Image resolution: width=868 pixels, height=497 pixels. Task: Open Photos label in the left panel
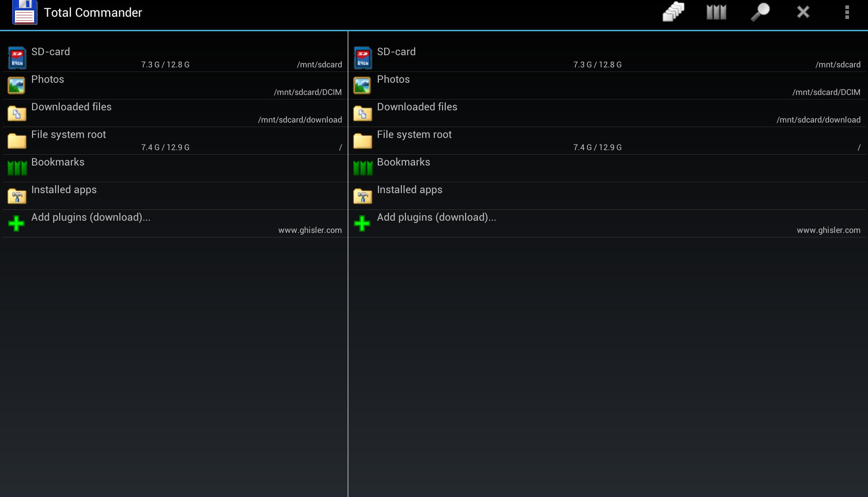point(48,79)
